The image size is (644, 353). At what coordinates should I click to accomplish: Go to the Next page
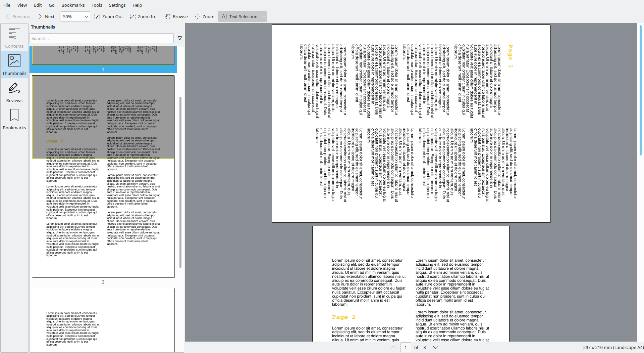(x=46, y=16)
